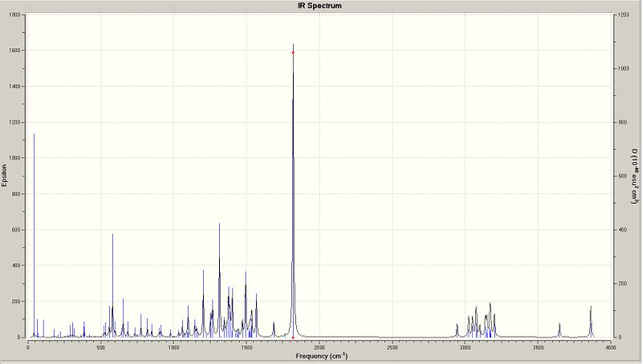Click the '600' tick on right D axis
The height and width of the screenshot is (364, 642).
(623, 176)
